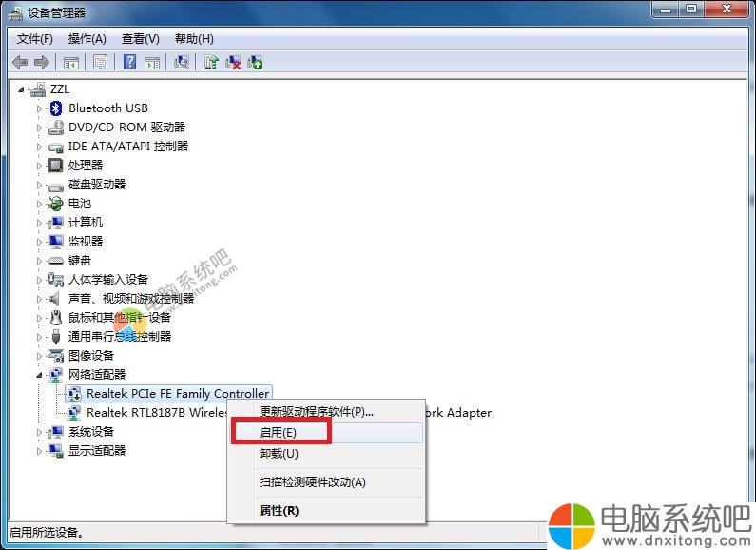Click the disk drive (磁盘驱动器) icon
Viewport: 756px width, 550px height.
coord(56,186)
